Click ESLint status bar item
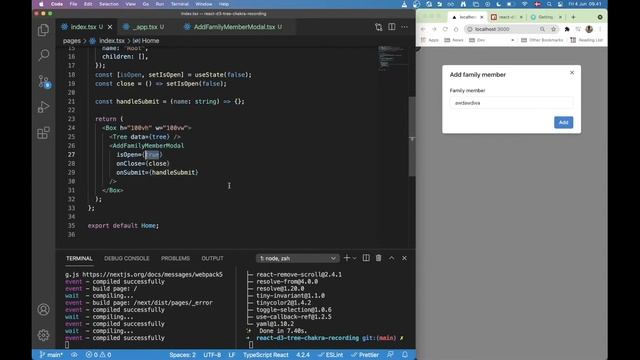This screenshot has width=640, height=360. (x=331, y=355)
